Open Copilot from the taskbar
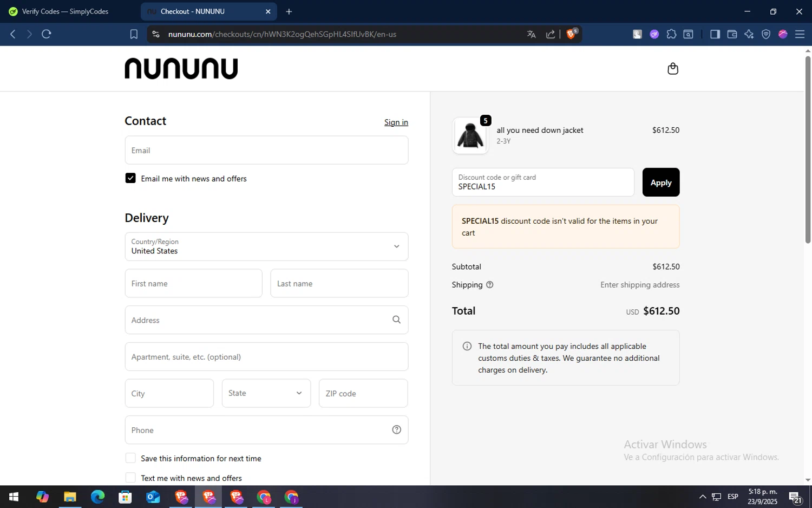Image resolution: width=812 pixels, height=508 pixels. [42, 497]
